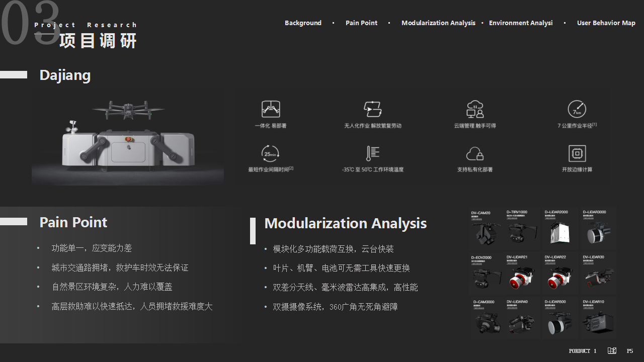
Task: Select the cloud management 云端管理 icon
Action: (475, 108)
